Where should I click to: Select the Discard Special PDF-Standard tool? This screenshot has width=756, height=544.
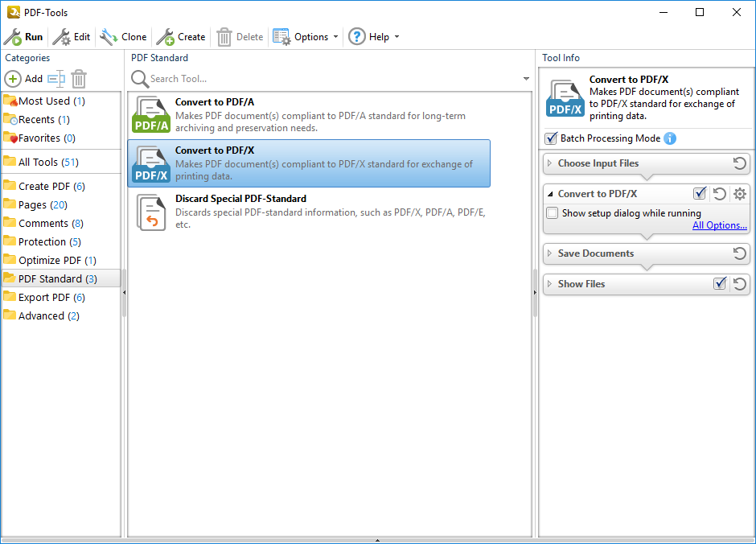(x=309, y=212)
